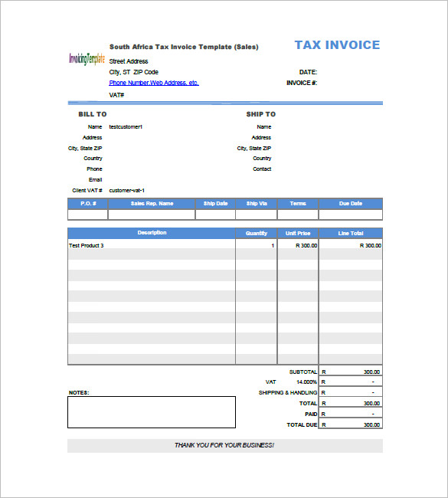The width and height of the screenshot is (448, 498).
Task: Click the INVOICE #: label
Action: click(302, 83)
